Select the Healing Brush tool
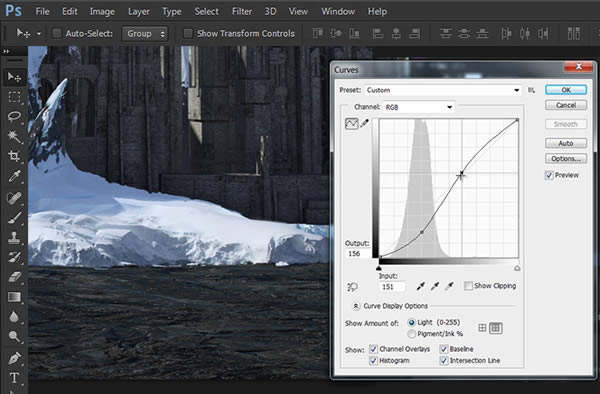The image size is (600, 394). click(14, 198)
